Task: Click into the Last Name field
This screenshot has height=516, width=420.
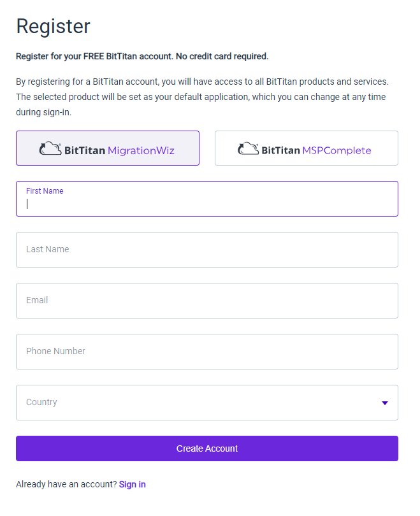Action: point(206,250)
